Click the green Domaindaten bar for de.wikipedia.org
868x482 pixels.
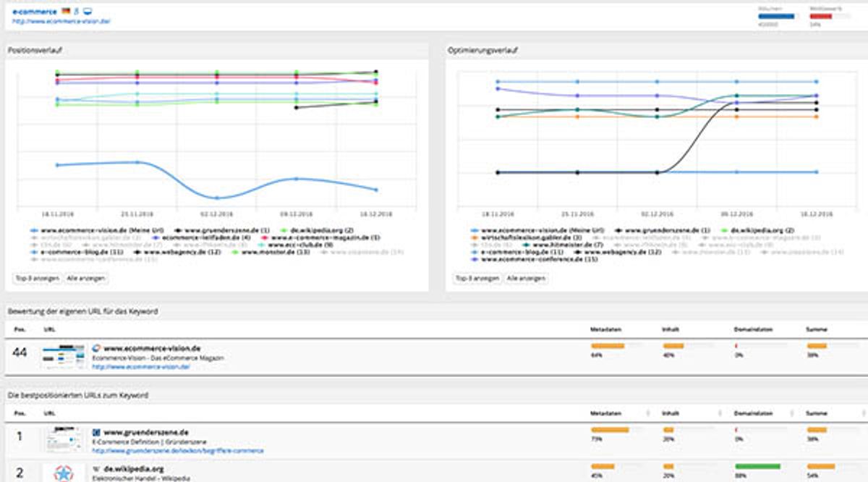(757, 467)
